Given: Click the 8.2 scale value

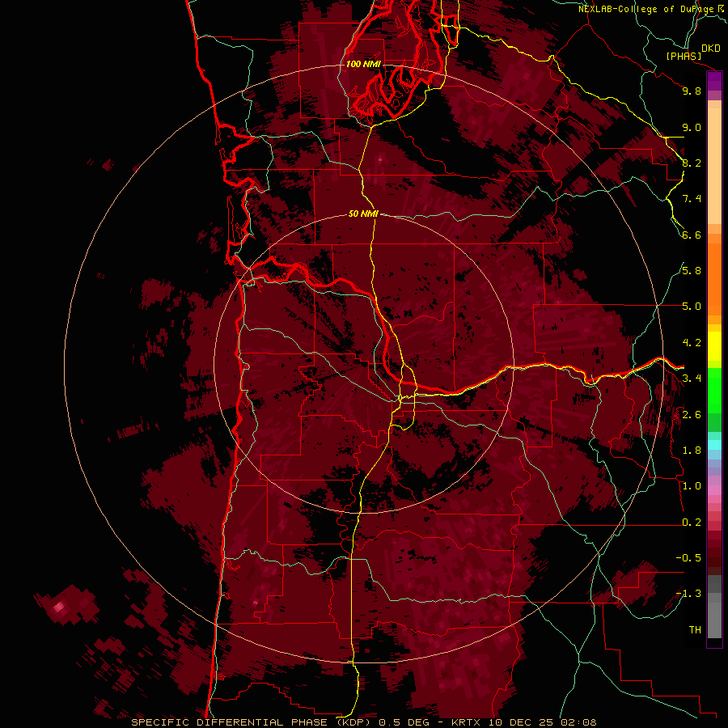Looking at the screenshot, I should [692, 163].
